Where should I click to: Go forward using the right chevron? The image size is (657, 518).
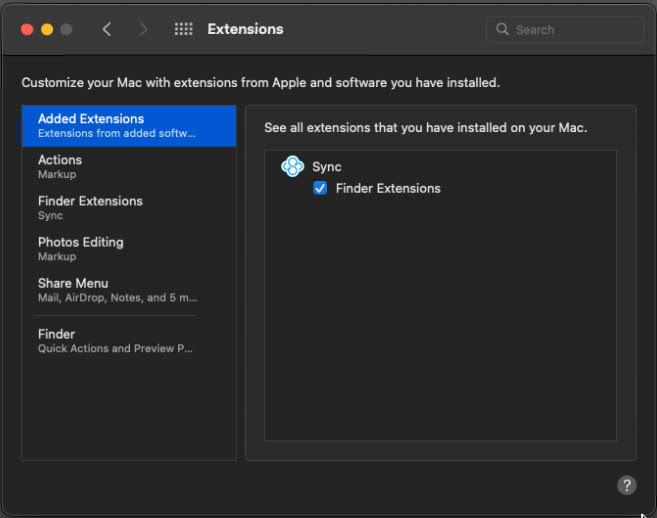(143, 29)
